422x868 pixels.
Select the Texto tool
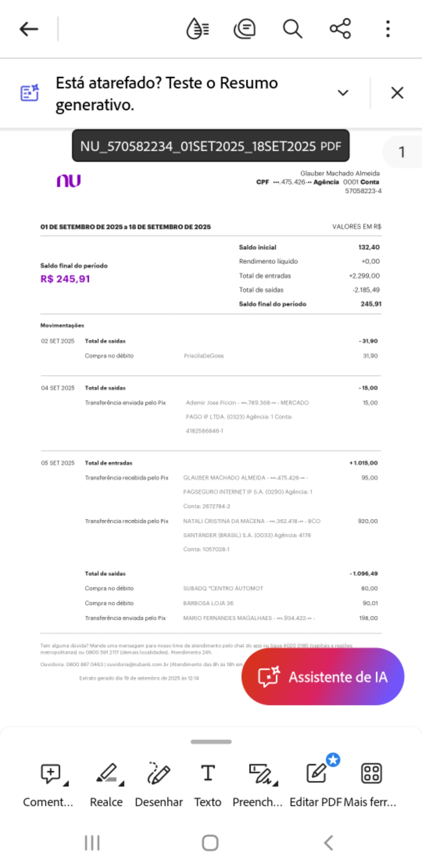pos(208,773)
